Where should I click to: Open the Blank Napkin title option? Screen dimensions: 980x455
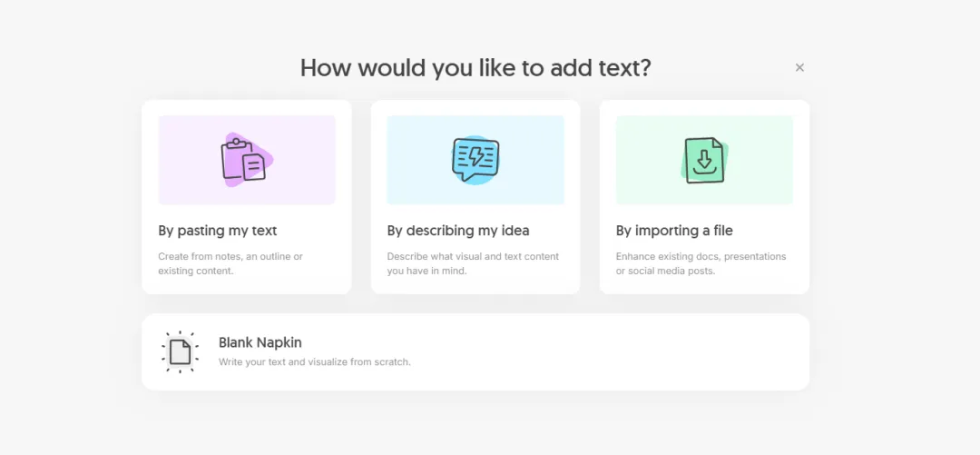260,342
